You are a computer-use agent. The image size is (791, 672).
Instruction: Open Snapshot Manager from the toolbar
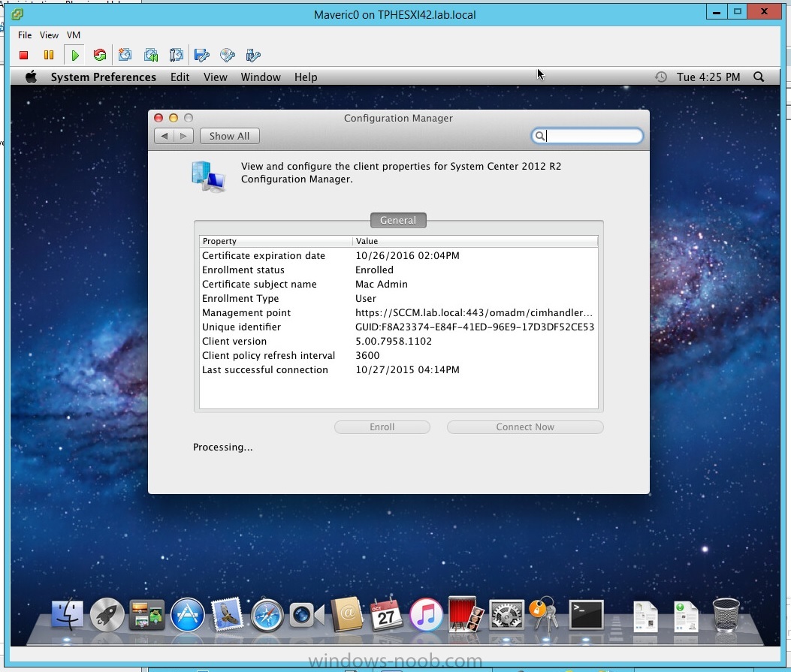pos(176,55)
